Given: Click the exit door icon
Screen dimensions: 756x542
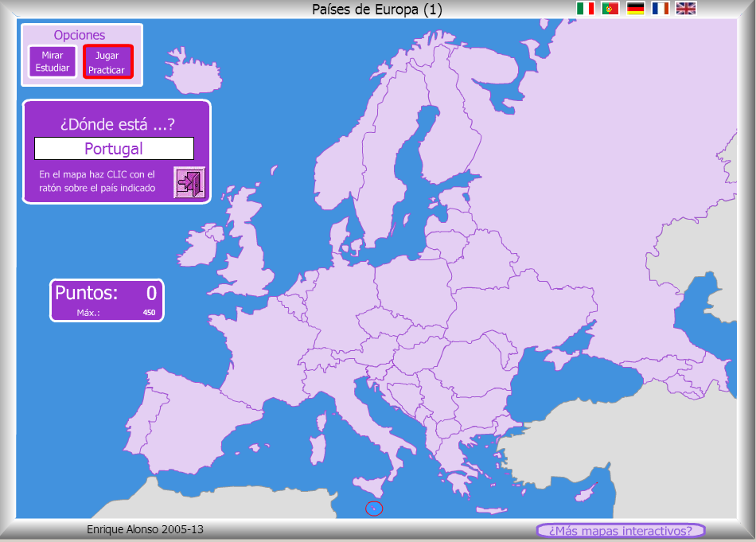Looking at the screenshot, I should pyautogui.click(x=189, y=182).
